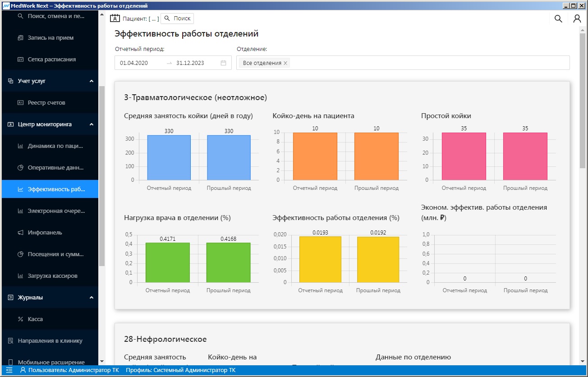Click the patient card icon beside Пациент
Viewport: 588px width, 377px height.
tap(115, 18)
